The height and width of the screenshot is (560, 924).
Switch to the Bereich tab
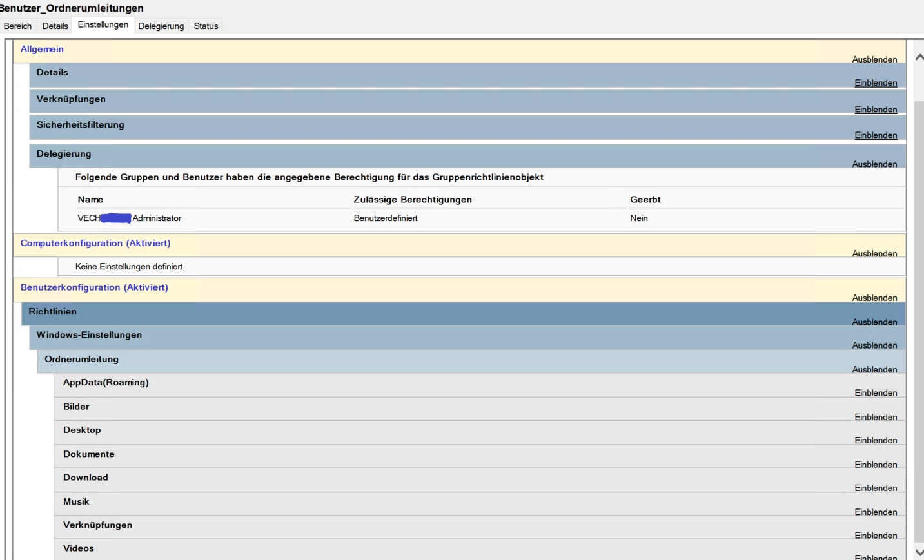(x=18, y=26)
